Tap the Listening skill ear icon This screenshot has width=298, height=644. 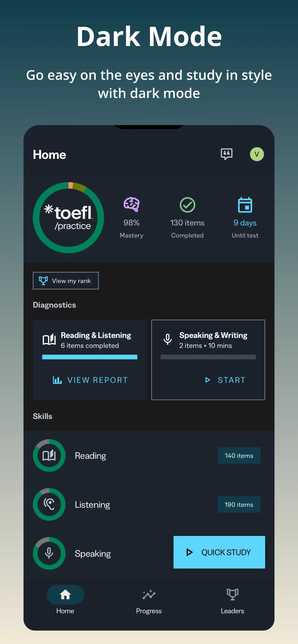tap(49, 504)
